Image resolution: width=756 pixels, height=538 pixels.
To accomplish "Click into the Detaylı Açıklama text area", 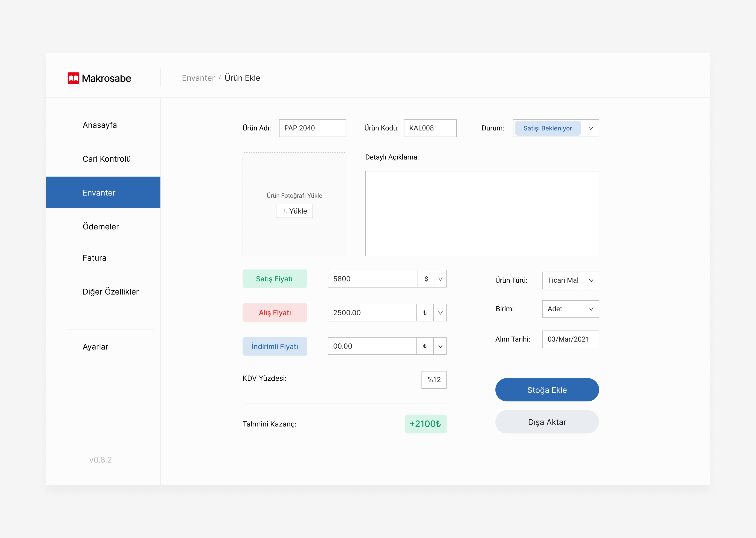I will pos(482,214).
